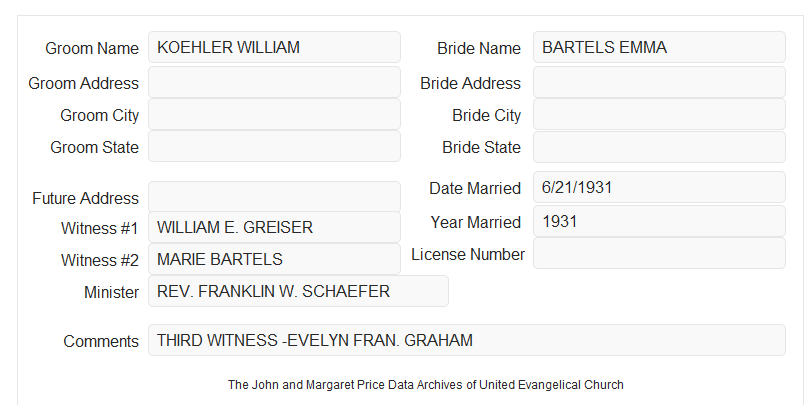Click the Date Married field showing 6/21/1931
The width and height of the screenshot is (805, 405).
(659, 187)
